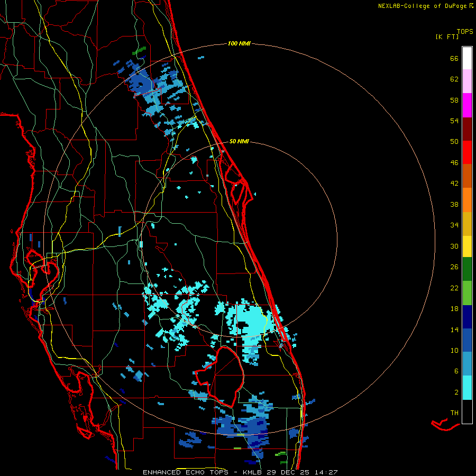Click the cyan swatch near 2
Image resolution: width=476 pixels, height=476 pixels.
[x=467, y=388]
